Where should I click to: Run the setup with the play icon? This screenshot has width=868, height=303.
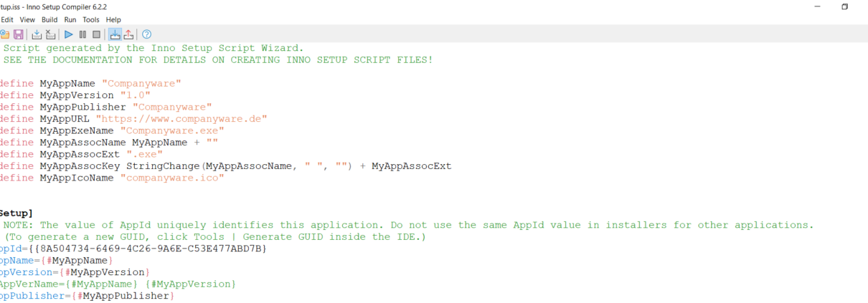pyautogui.click(x=69, y=34)
